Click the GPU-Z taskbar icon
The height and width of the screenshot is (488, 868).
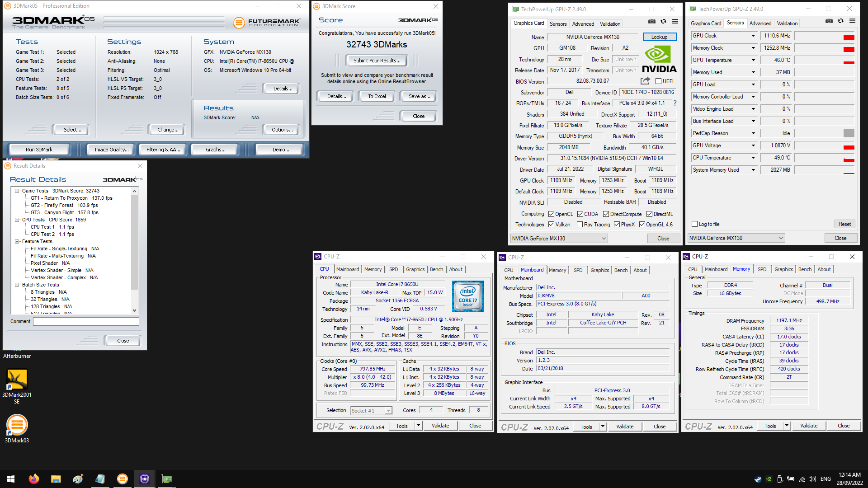(x=167, y=479)
